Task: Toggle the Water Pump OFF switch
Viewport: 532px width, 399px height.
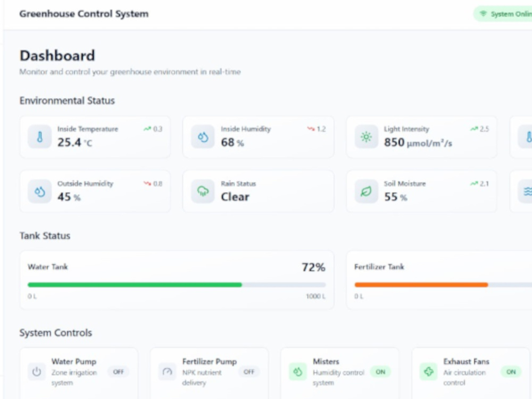Action: (x=119, y=372)
